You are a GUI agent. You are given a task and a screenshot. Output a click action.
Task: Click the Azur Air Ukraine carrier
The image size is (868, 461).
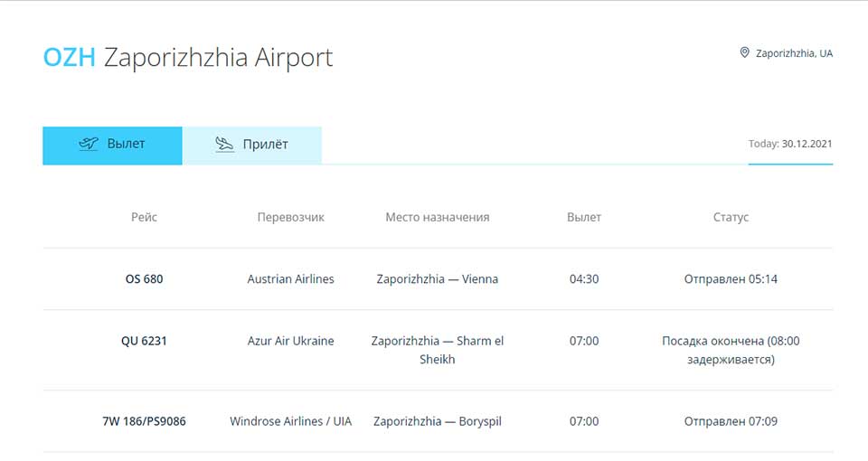click(290, 341)
